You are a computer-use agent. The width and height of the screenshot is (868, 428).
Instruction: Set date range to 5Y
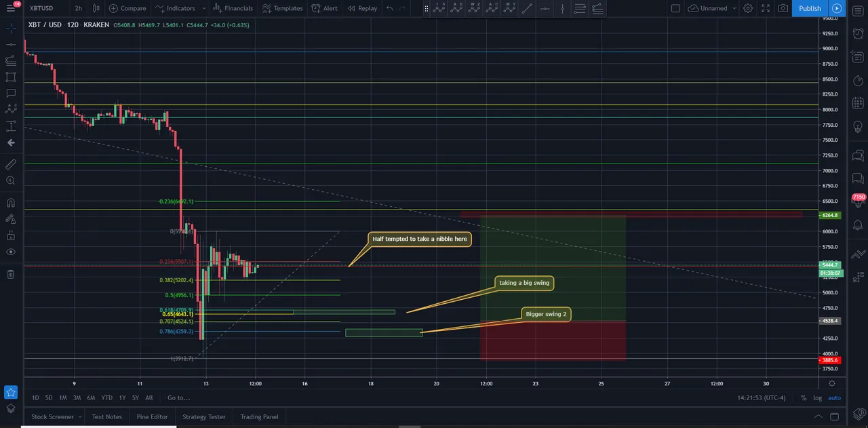click(x=136, y=397)
